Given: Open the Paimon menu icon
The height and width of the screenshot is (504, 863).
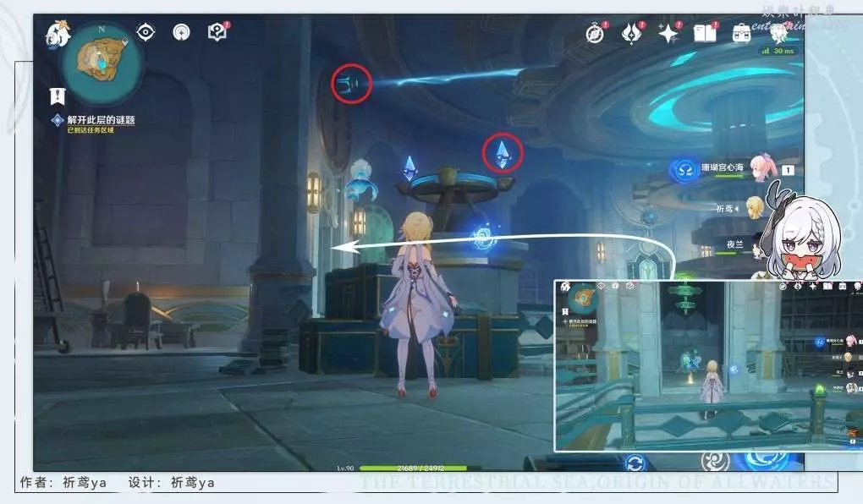Looking at the screenshot, I should [58, 34].
